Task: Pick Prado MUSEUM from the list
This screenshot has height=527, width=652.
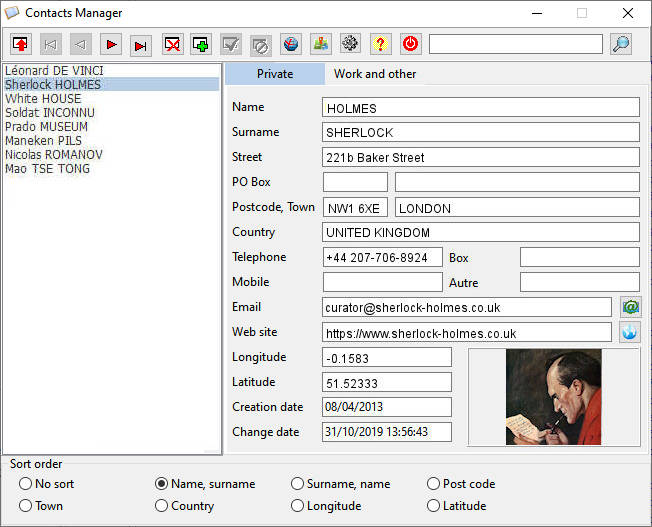Action: pyautogui.click(x=111, y=126)
